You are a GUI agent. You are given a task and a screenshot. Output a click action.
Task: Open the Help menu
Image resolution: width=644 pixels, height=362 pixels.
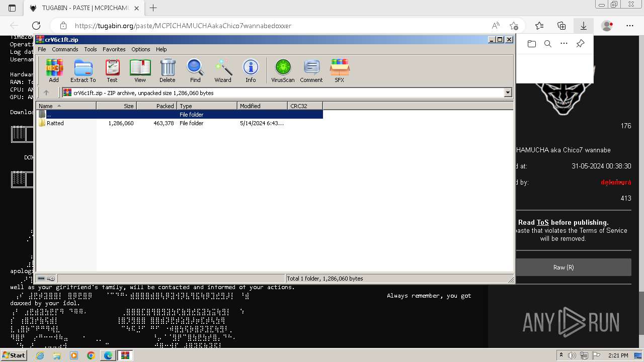(161, 49)
